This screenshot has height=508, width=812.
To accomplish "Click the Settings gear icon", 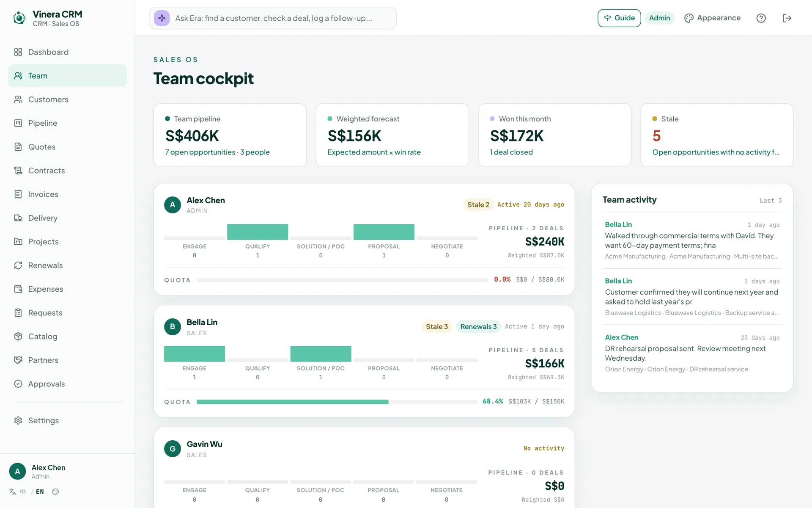I will 18,420.
